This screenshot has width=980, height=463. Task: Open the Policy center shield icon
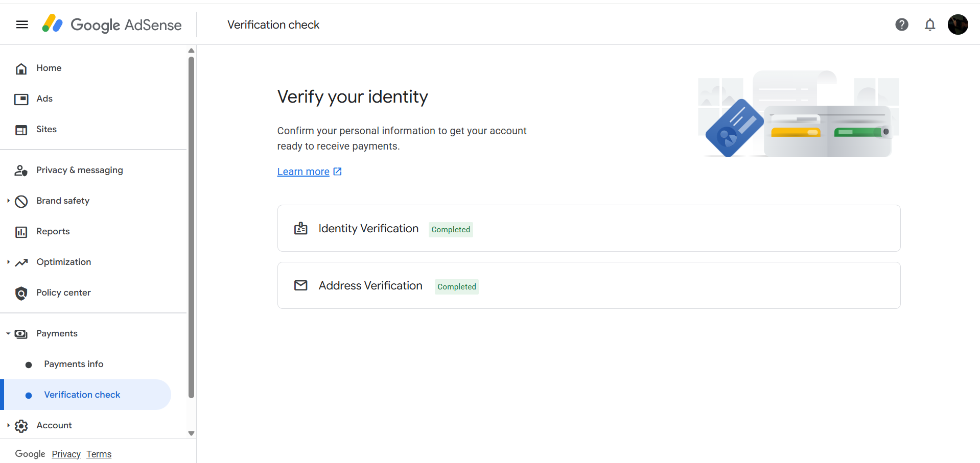click(x=21, y=293)
